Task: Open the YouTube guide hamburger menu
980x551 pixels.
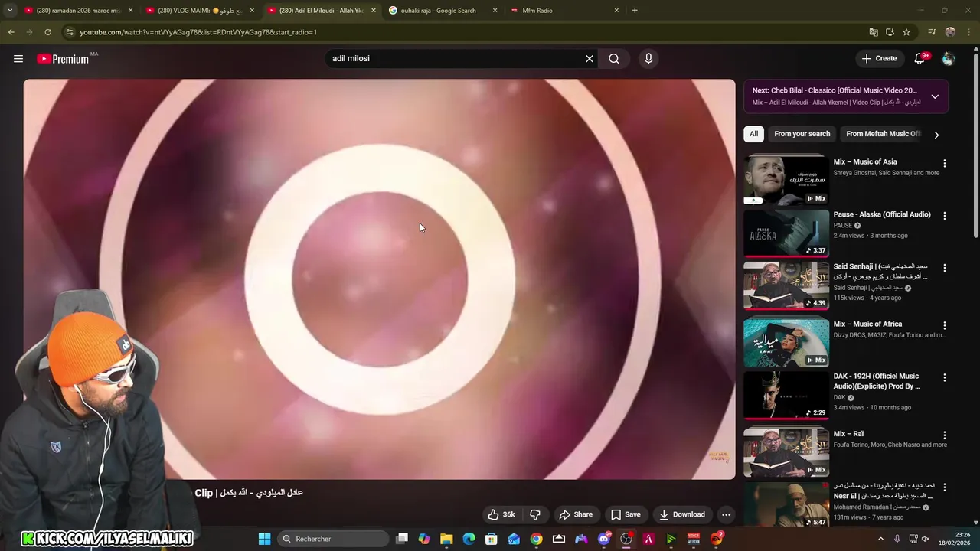Action: coord(18,59)
